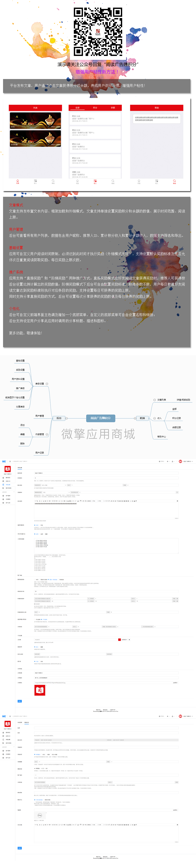Click red color swatch in 个性化 settings
Image resolution: width=196 pixels, height=868 pixels.
pyautogui.click(x=119, y=639)
